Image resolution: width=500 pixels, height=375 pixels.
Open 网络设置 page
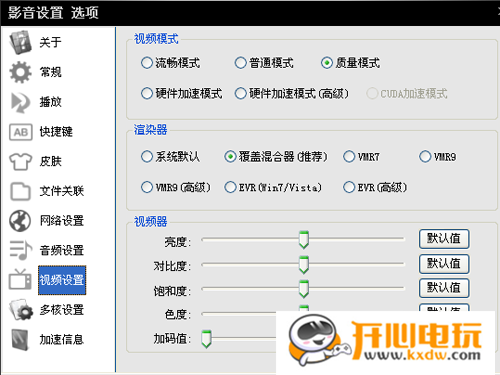(x=62, y=221)
